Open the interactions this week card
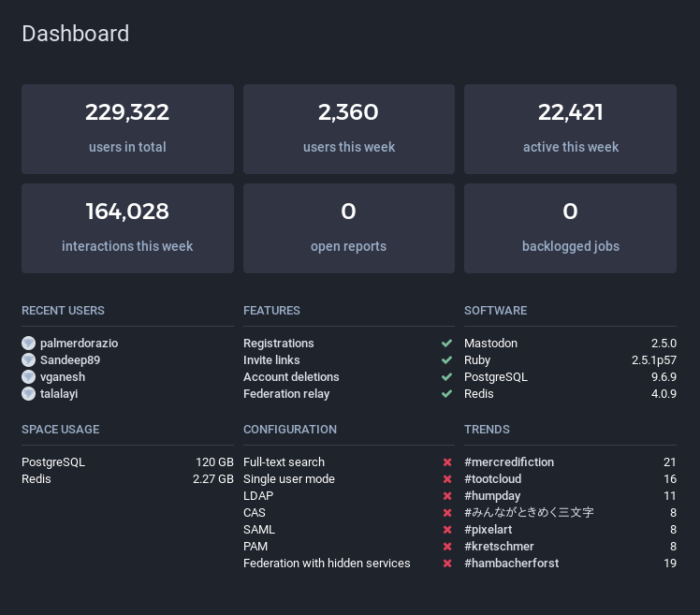Image resolution: width=700 pixels, height=615 pixels. [x=127, y=228]
